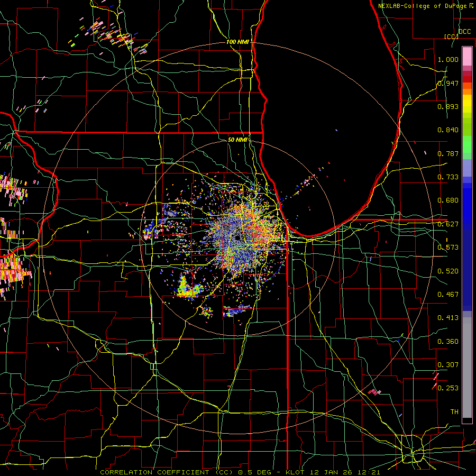This screenshot has height=476, width=476.
Task: Select the 0.573 scale value
Action: (448, 248)
